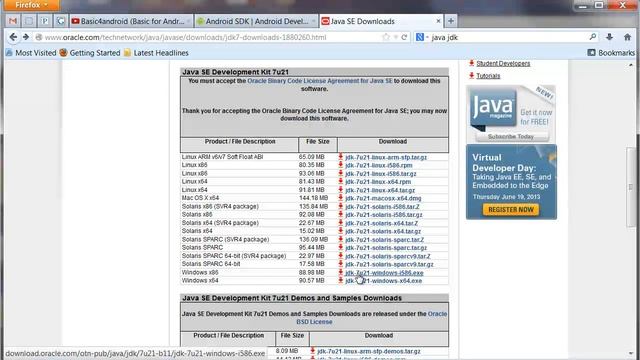Go forward to next page
640x360 pixels.
(x=26, y=37)
